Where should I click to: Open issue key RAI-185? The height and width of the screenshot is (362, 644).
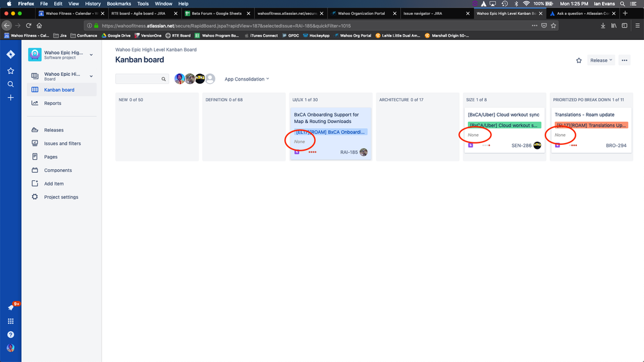click(349, 152)
